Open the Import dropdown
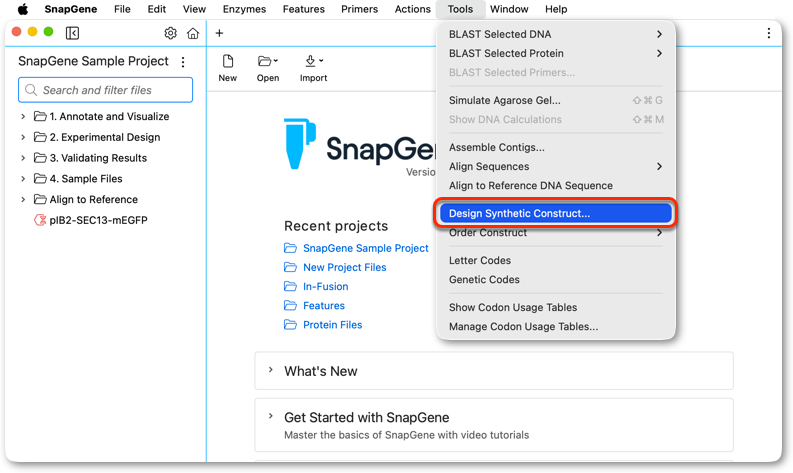This screenshot has height=473, width=793. [314, 68]
